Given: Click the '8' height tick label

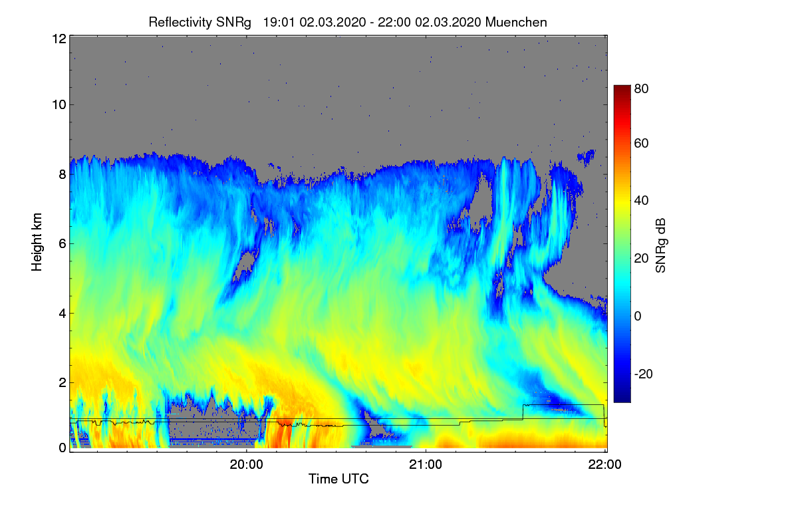Looking at the screenshot, I should [63, 174].
